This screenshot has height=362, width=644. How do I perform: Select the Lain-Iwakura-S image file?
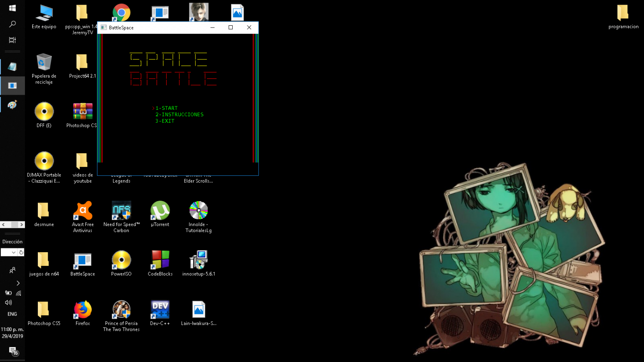(x=198, y=313)
